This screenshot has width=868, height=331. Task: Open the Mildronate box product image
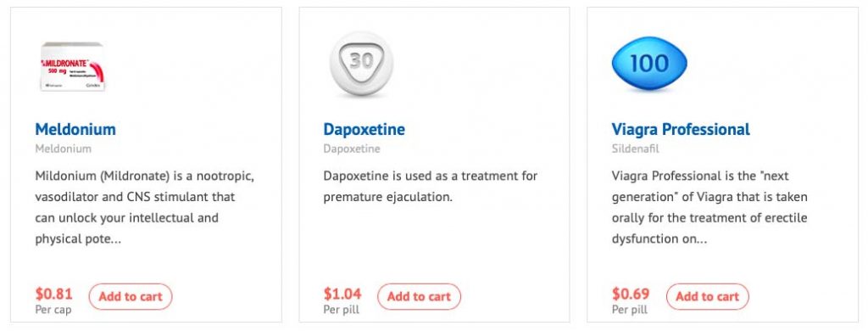tap(73, 66)
